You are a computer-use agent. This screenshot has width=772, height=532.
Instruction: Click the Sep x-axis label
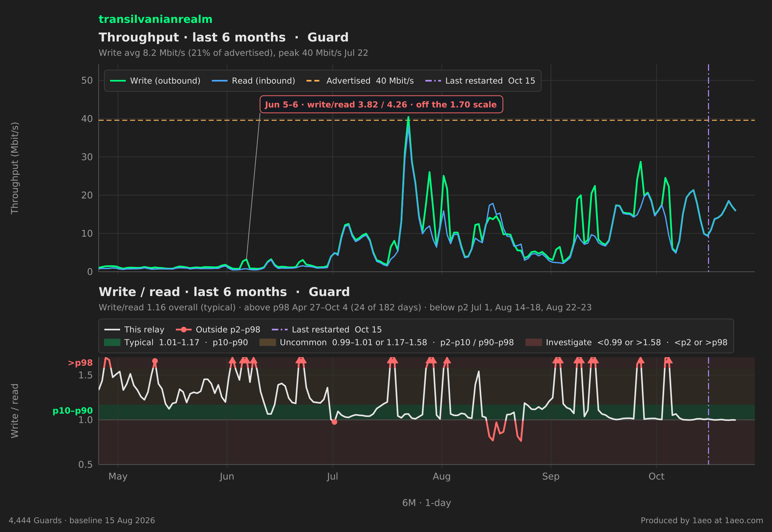tap(551, 477)
